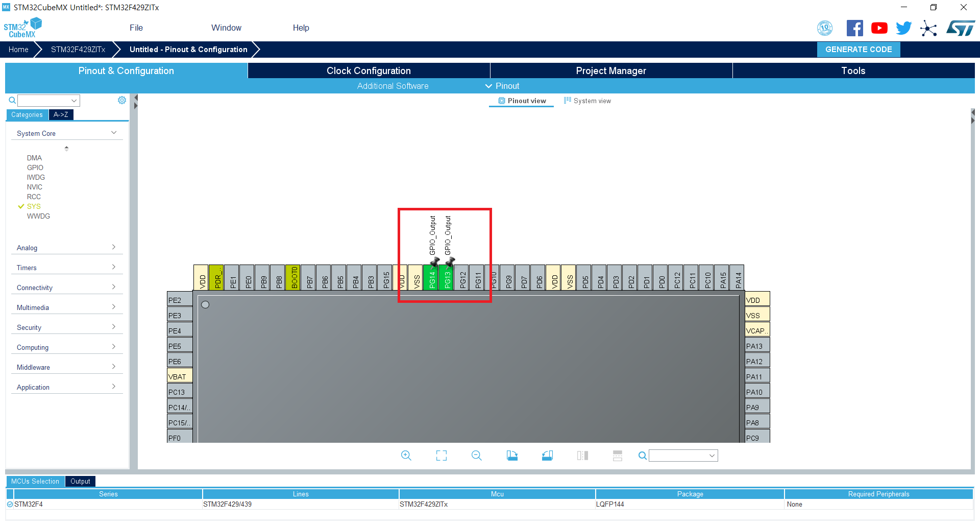Image resolution: width=980 pixels, height=526 pixels.
Task: Open the Window menu
Action: 227,28
